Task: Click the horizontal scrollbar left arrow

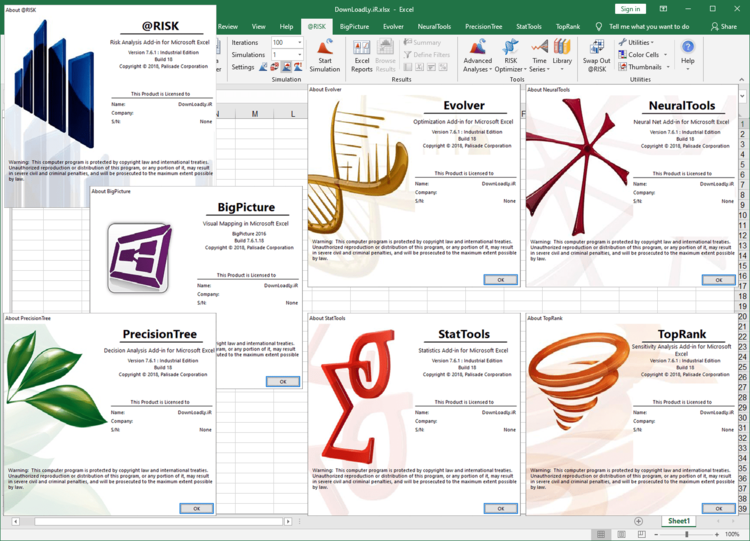Action: click(x=16, y=521)
